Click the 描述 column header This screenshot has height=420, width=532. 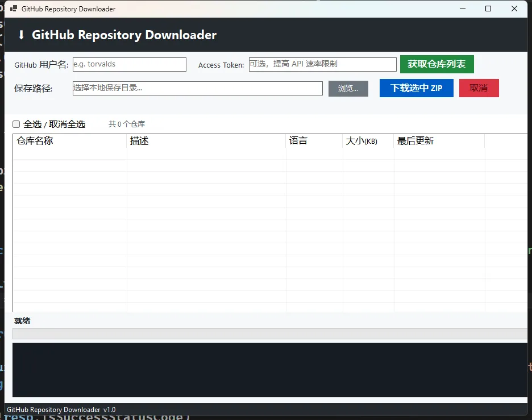pyautogui.click(x=206, y=141)
